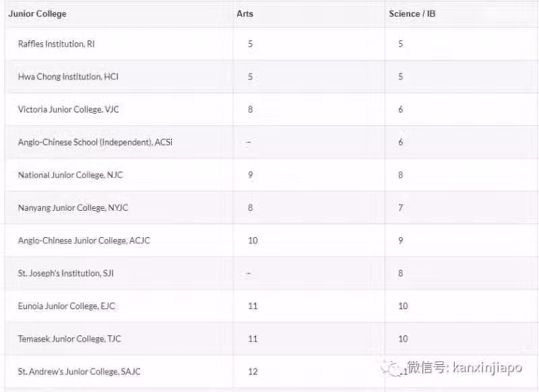Image resolution: width=539 pixels, height=392 pixels.
Task: Click Science value 6 for ACSi
Action: [400, 142]
